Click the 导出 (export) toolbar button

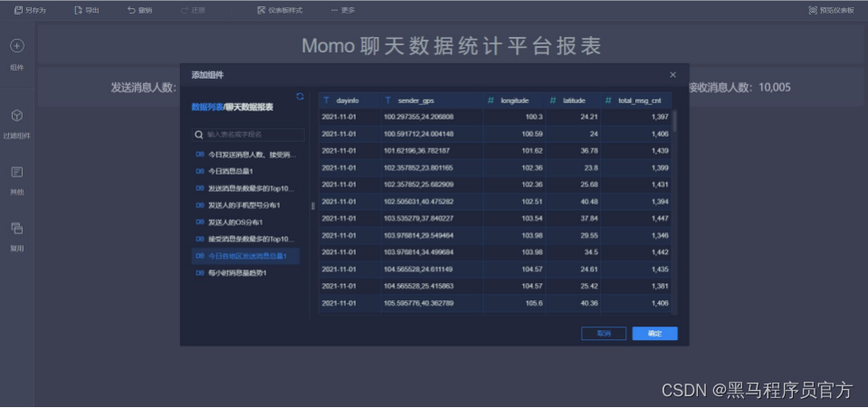[x=87, y=10]
